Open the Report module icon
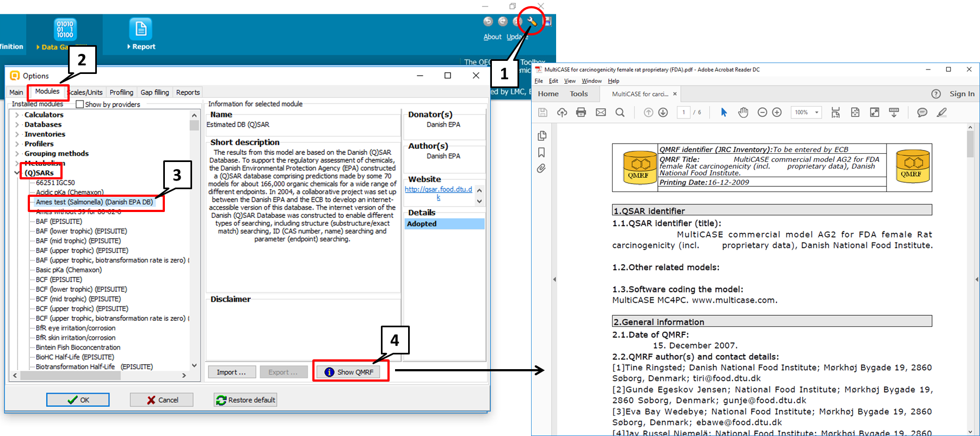The width and height of the screenshot is (980, 436). 140,29
